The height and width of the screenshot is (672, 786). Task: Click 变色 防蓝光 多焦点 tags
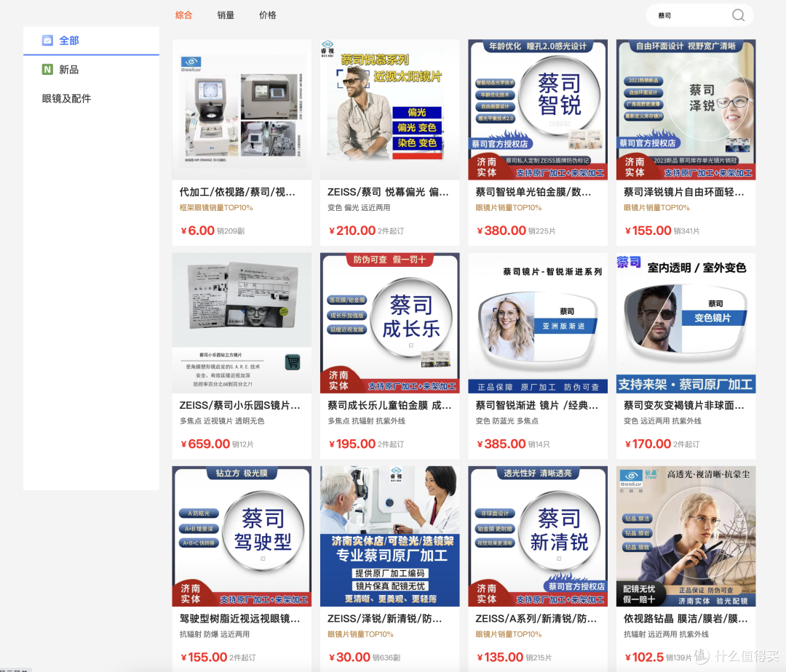507,421
